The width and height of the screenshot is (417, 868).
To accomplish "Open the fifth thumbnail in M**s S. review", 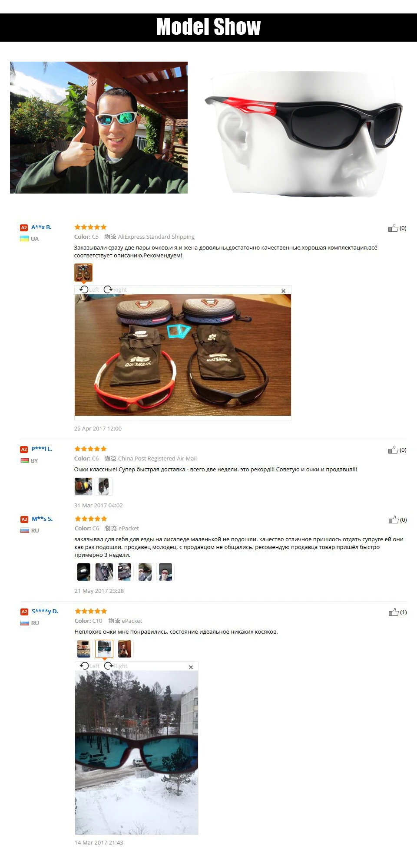I will (165, 572).
